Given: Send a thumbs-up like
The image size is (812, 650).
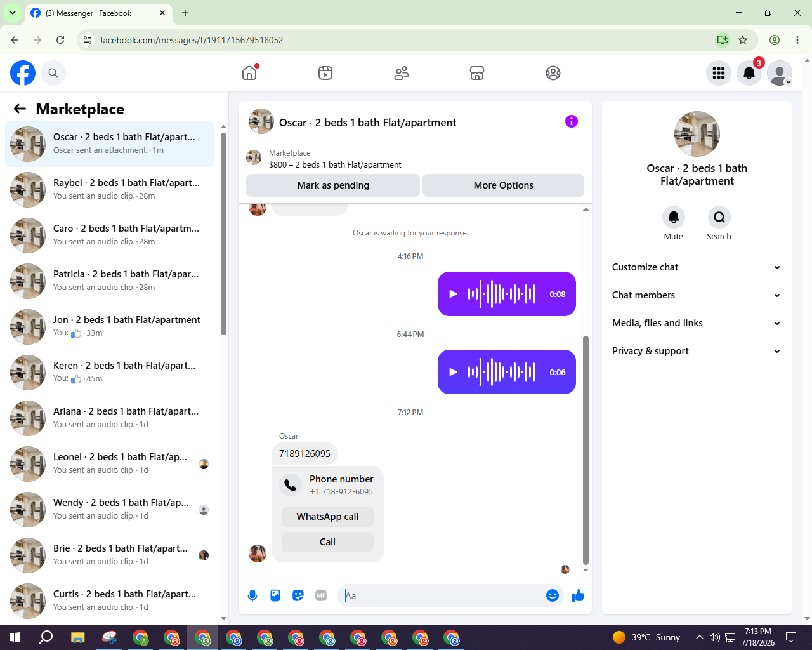Looking at the screenshot, I should click(x=578, y=595).
